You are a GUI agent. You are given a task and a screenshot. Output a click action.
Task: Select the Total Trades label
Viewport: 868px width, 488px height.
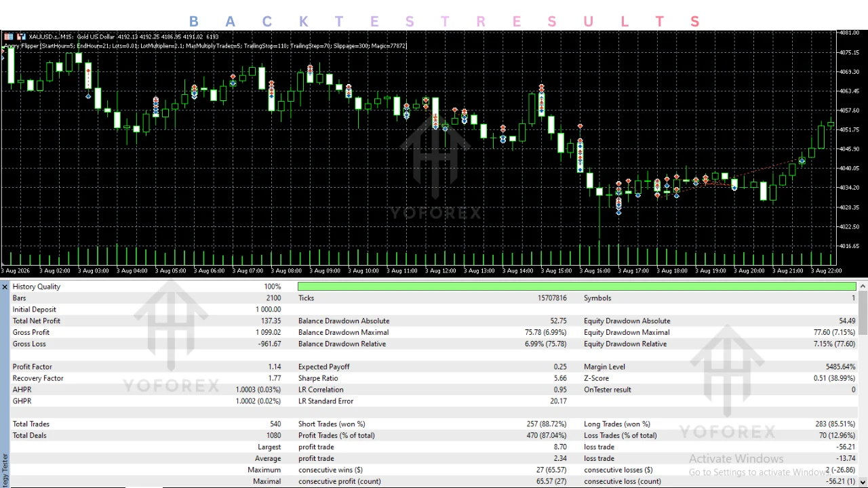tap(31, 425)
